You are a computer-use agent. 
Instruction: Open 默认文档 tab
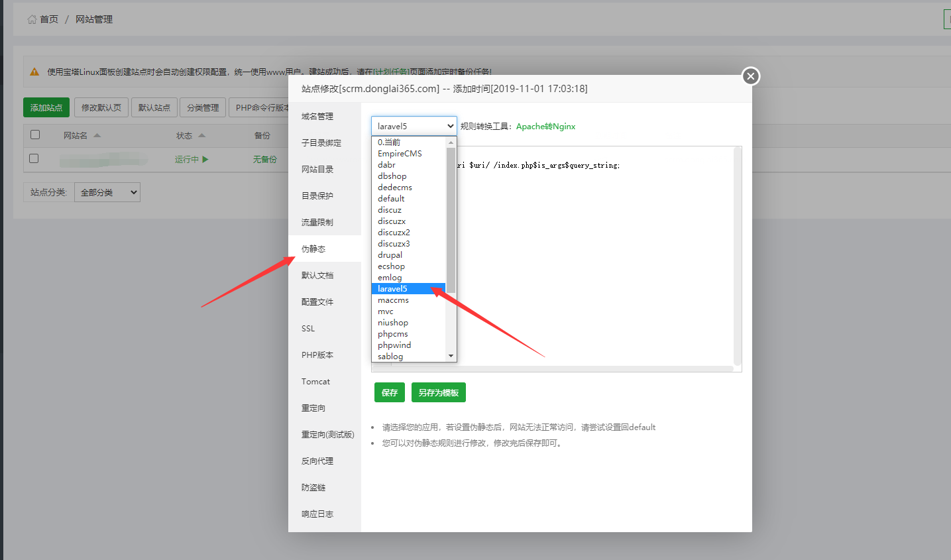click(325, 276)
